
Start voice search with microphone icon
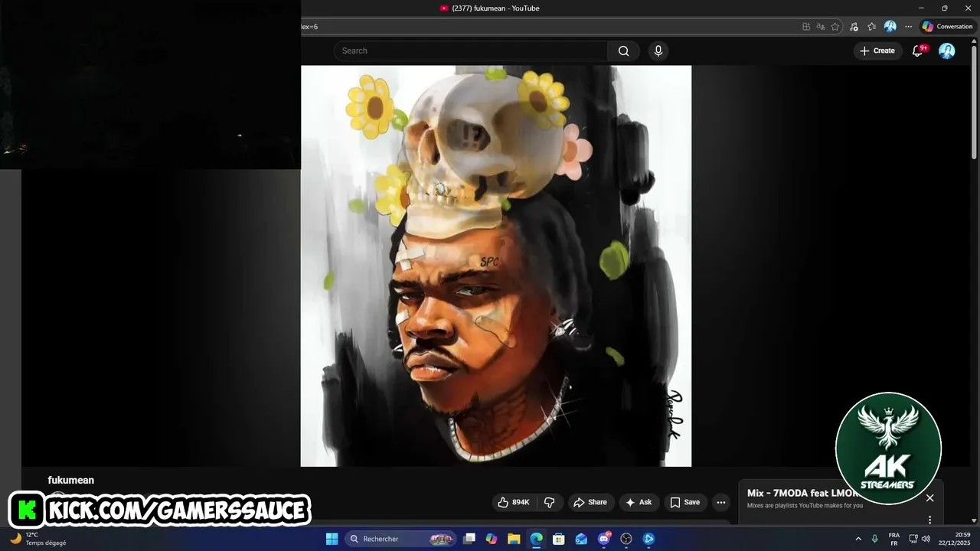(x=658, y=51)
